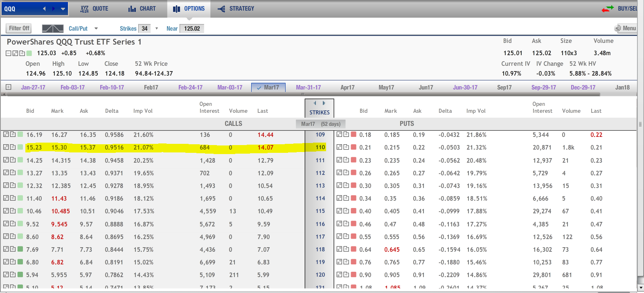Screen dimensions: 644x293
Task: Open the Menu button
Action: [626, 28]
